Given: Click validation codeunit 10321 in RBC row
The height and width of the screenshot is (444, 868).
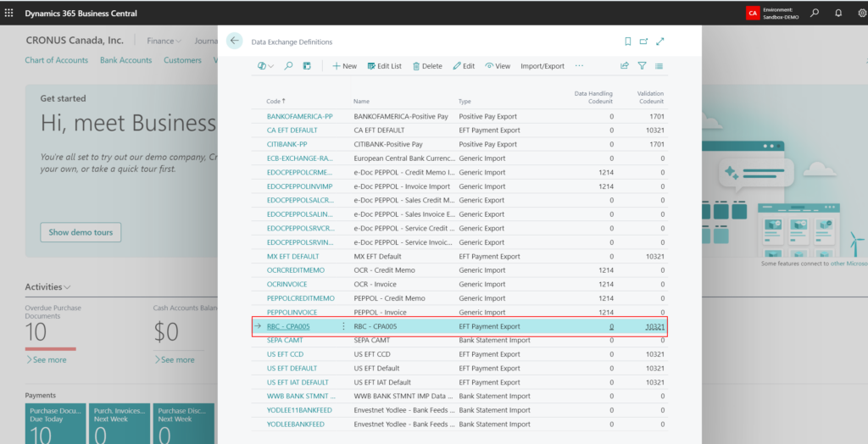Looking at the screenshot, I should tap(655, 326).
